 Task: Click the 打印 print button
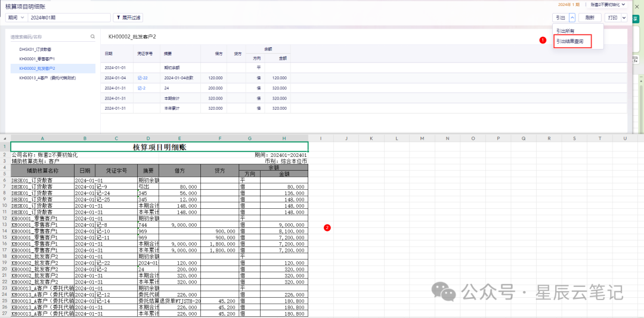[612, 18]
